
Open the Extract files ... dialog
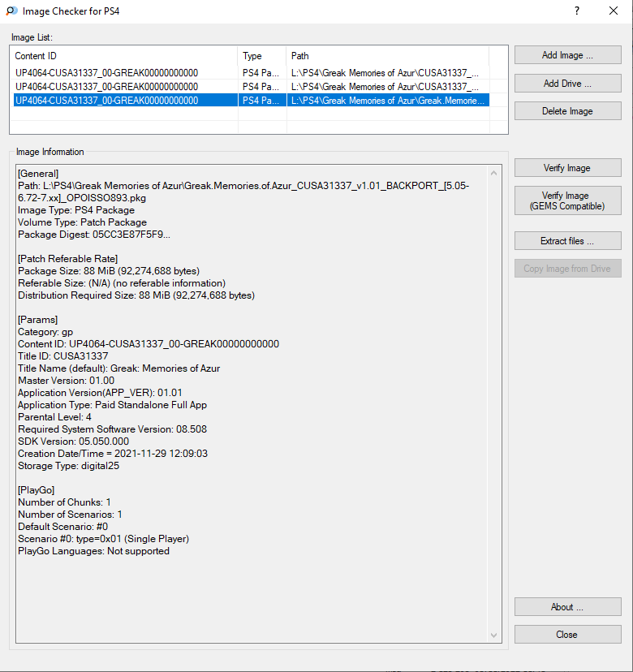(x=567, y=241)
